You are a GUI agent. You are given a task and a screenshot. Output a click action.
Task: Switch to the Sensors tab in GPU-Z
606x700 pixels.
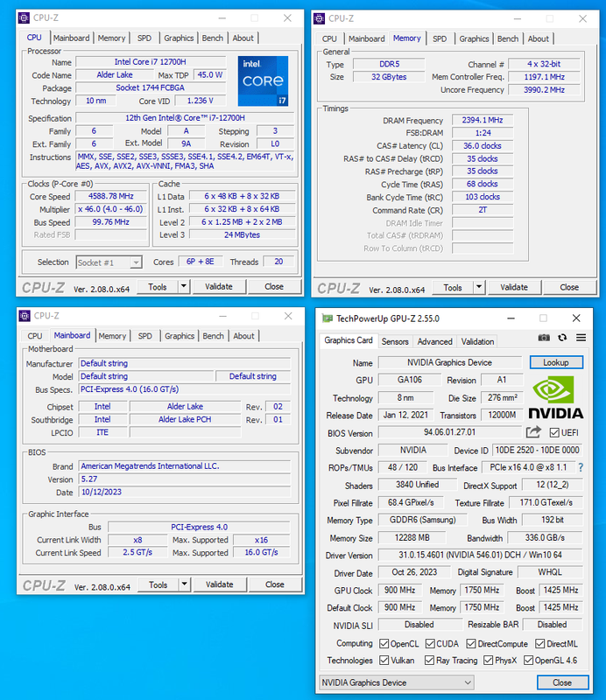(395, 341)
